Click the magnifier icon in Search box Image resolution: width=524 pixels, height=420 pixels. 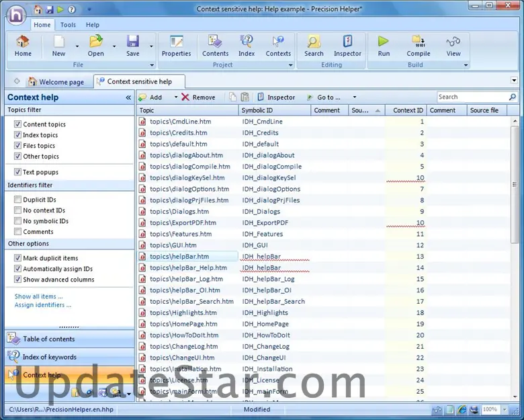(513, 97)
